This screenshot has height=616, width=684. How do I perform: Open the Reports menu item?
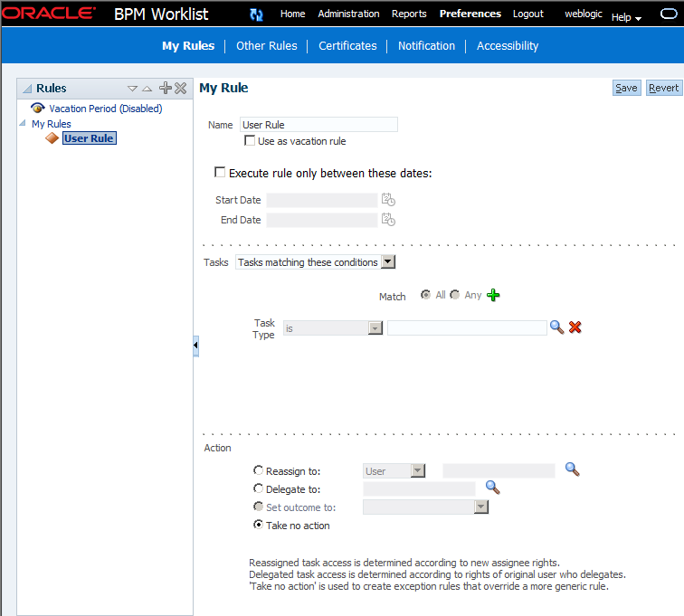[409, 14]
